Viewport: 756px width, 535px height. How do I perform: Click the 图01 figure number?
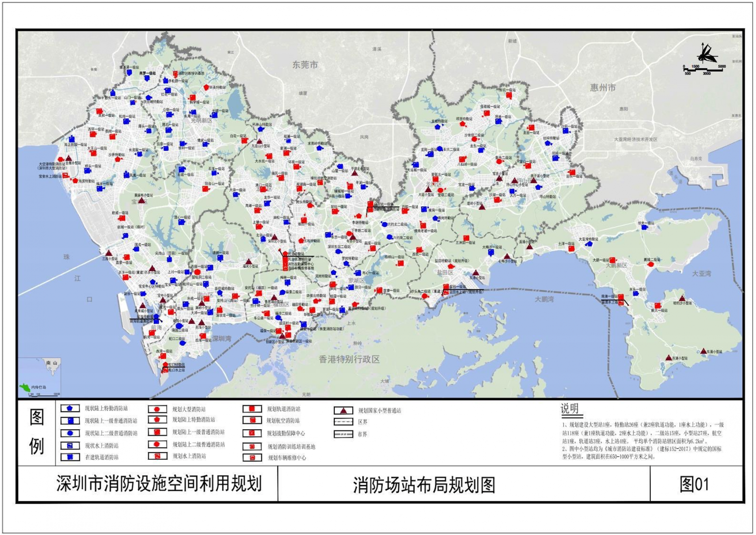click(694, 484)
